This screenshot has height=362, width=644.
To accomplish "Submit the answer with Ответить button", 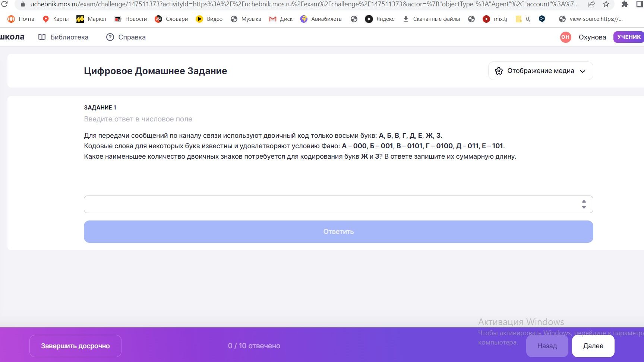I will (338, 232).
